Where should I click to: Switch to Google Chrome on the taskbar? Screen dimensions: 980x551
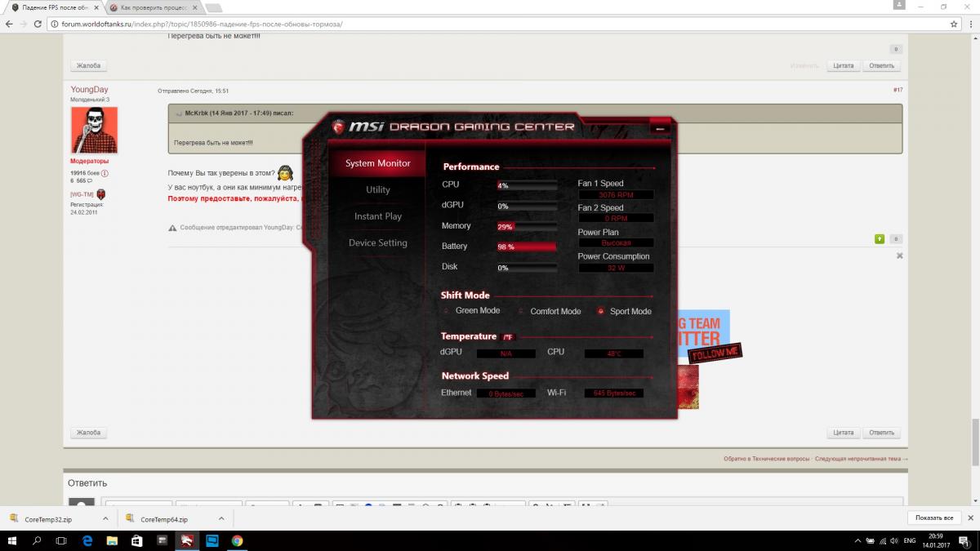[x=237, y=540]
